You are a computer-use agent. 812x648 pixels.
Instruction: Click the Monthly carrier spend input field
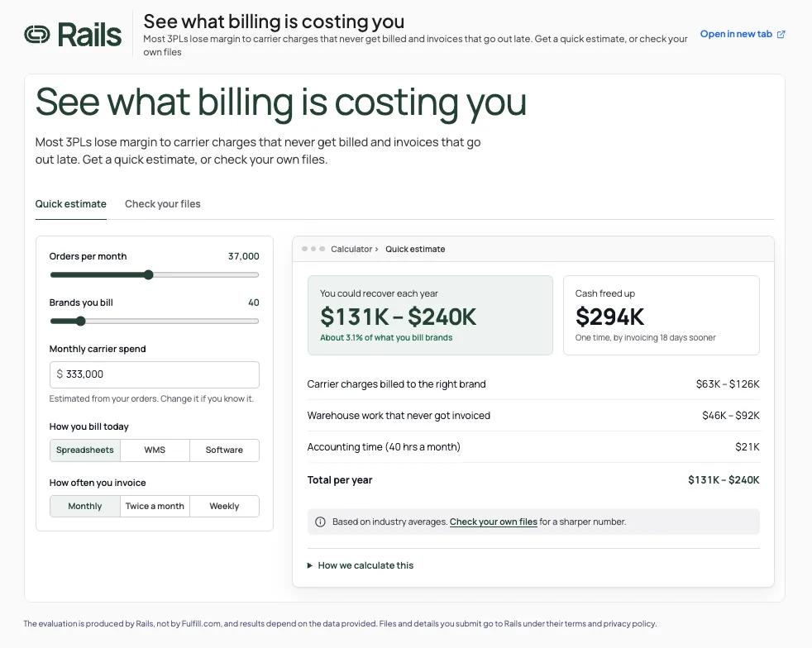[155, 374]
